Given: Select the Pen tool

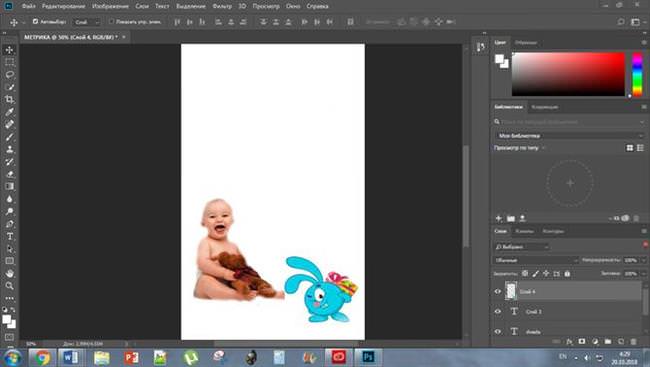Looking at the screenshot, I should [x=10, y=224].
